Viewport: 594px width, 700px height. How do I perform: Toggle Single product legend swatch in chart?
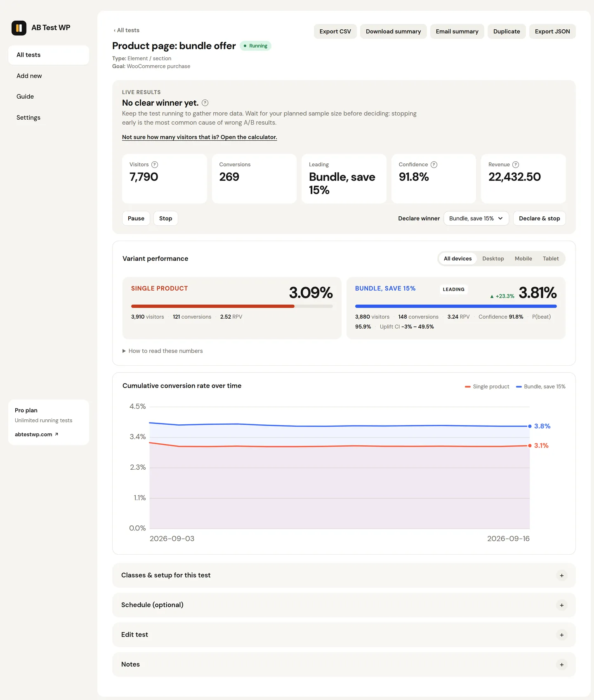coord(468,387)
